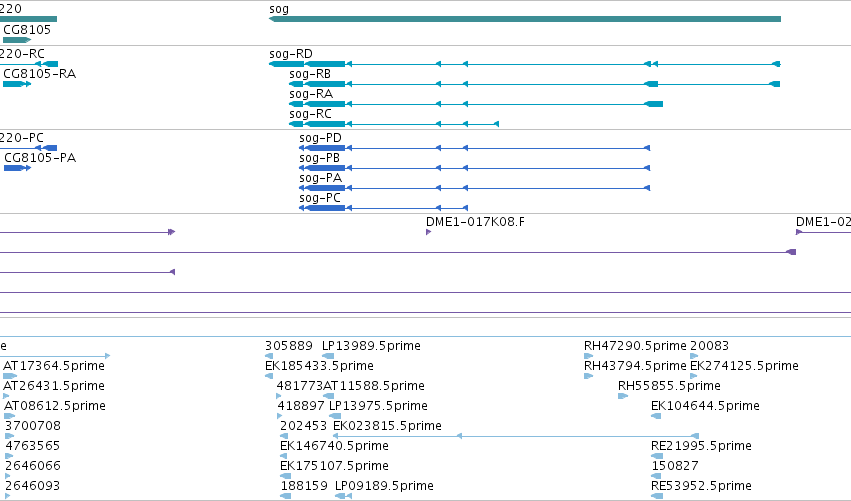Select the RE53952.5prime EST

(657, 496)
